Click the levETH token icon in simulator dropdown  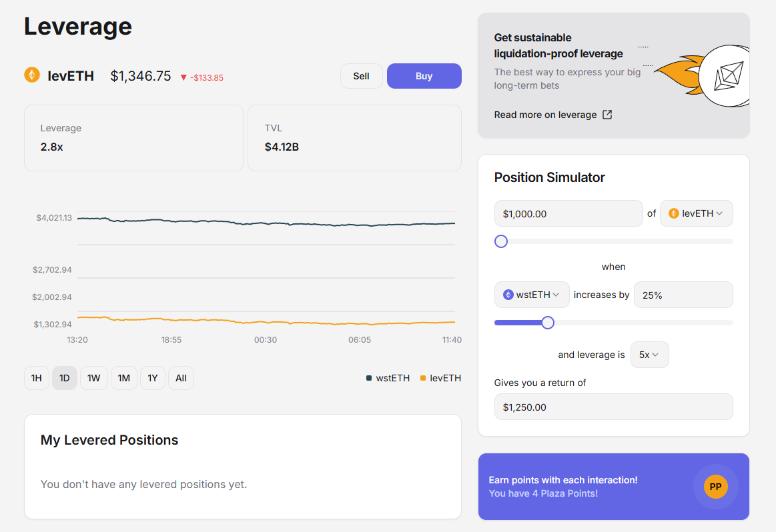[x=674, y=213]
